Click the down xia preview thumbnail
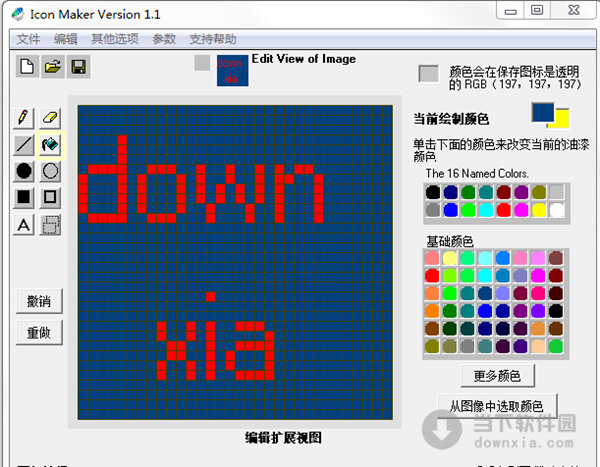 [x=232, y=71]
